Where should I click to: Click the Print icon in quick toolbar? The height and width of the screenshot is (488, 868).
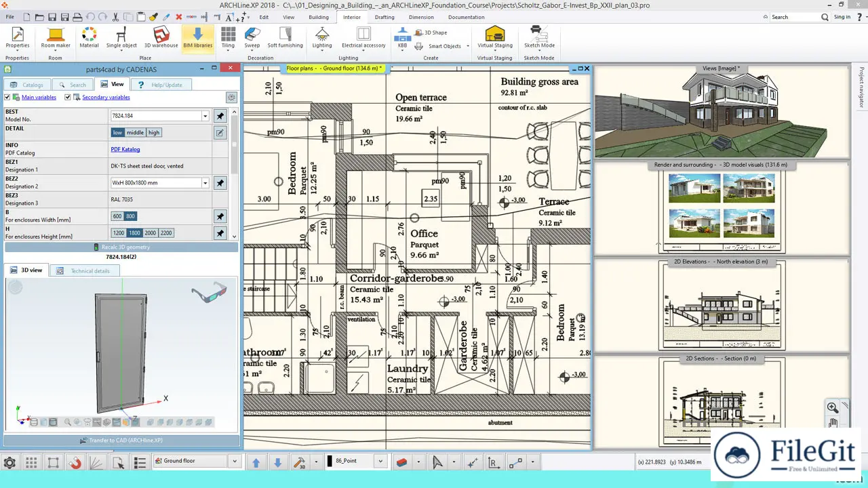[x=77, y=16]
